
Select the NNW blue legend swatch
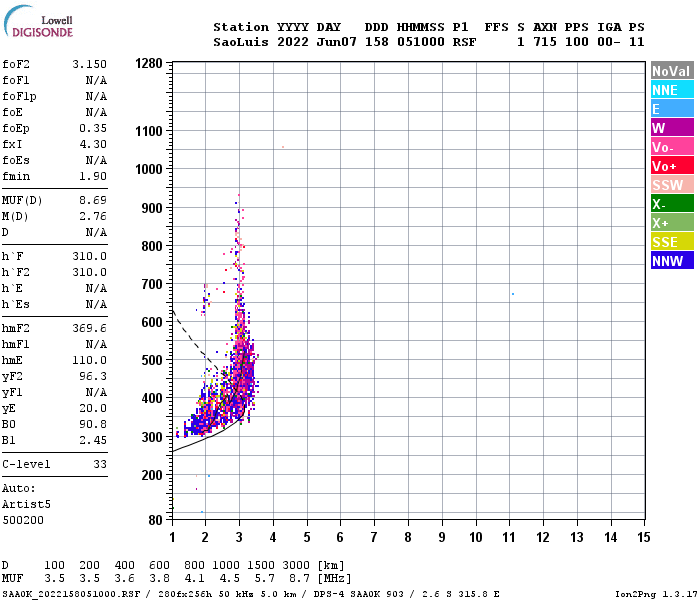click(x=672, y=261)
